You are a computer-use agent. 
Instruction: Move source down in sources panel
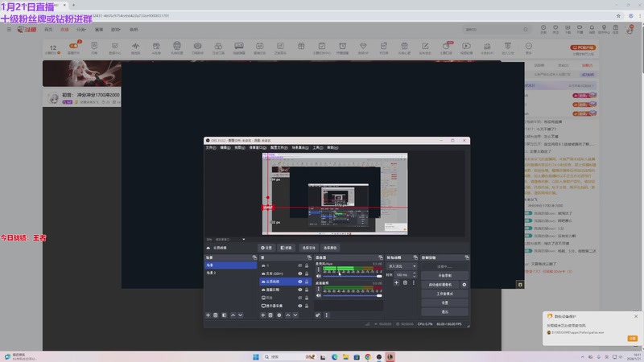[x=295, y=315]
